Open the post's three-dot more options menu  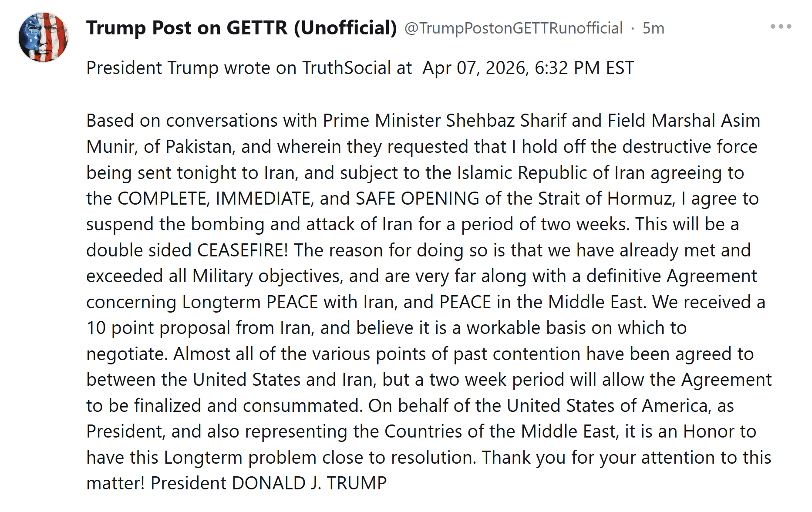pyautogui.click(x=781, y=27)
